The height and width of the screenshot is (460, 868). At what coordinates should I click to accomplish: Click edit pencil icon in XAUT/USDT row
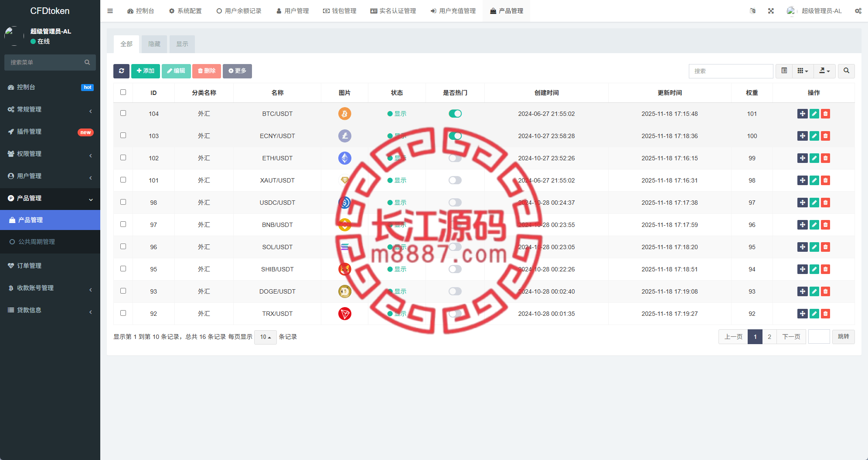(814, 180)
